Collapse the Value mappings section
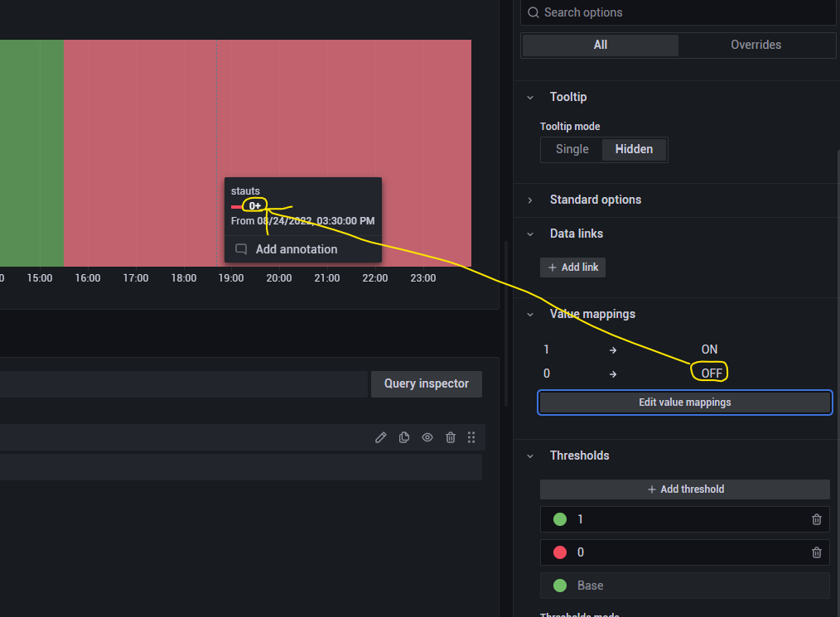The image size is (840, 617). [530, 315]
